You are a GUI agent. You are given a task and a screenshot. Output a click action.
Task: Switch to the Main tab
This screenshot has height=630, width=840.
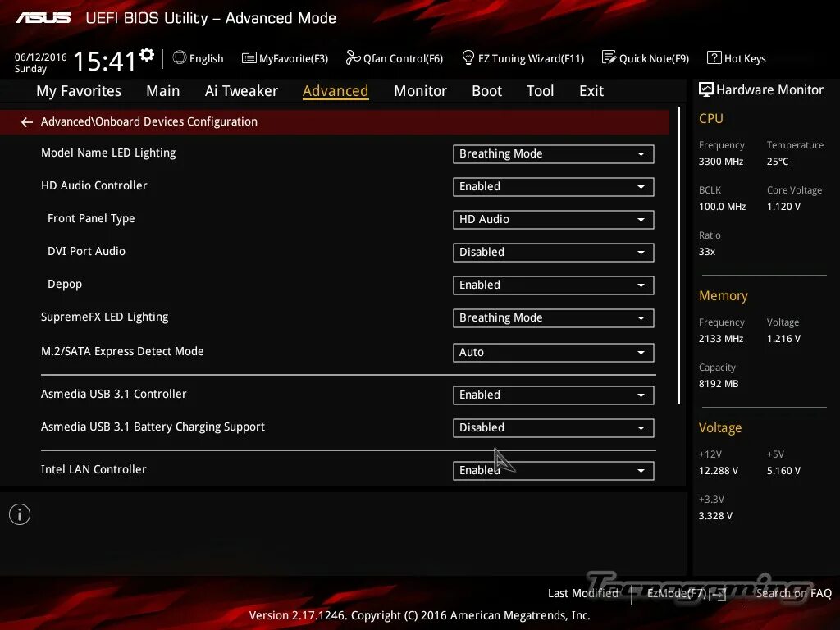coord(163,91)
